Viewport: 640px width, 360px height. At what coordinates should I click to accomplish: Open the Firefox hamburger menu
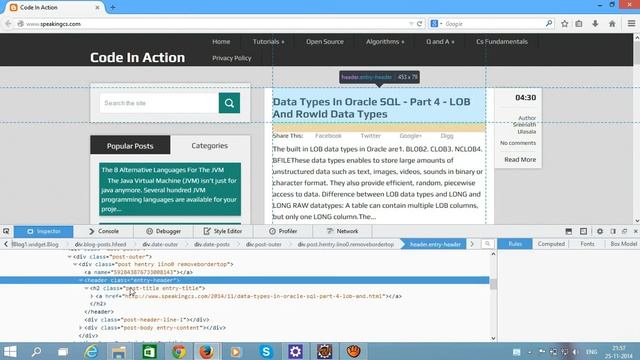click(x=631, y=24)
